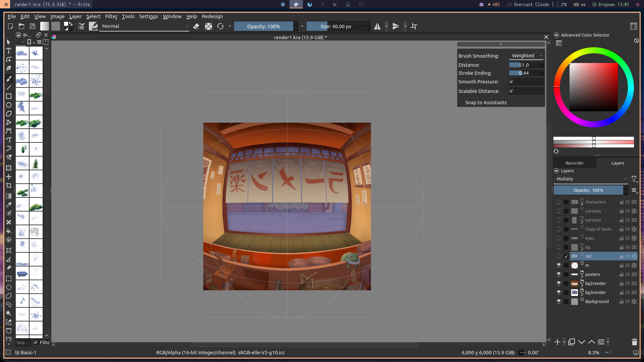
Task: Uncheck the Smooth Pressure checkbox
Action: point(511,82)
